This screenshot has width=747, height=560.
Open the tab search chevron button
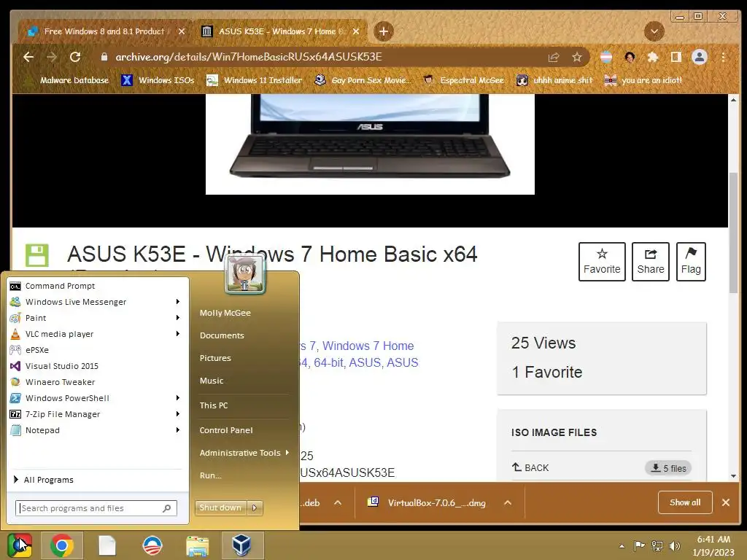point(654,31)
